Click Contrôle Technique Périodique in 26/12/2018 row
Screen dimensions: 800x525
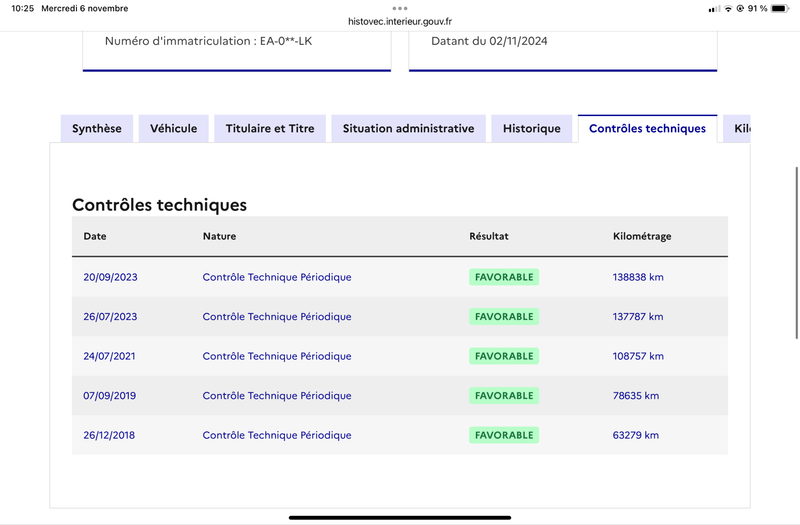(277, 435)
